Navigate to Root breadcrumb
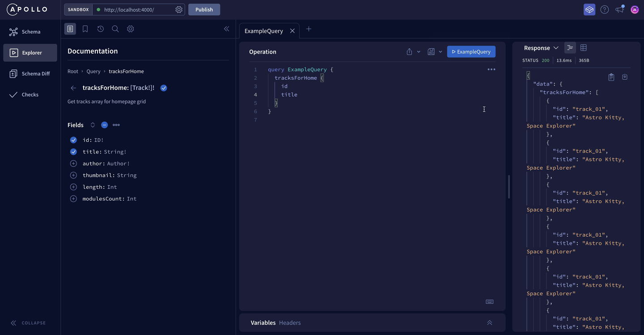 73,71
